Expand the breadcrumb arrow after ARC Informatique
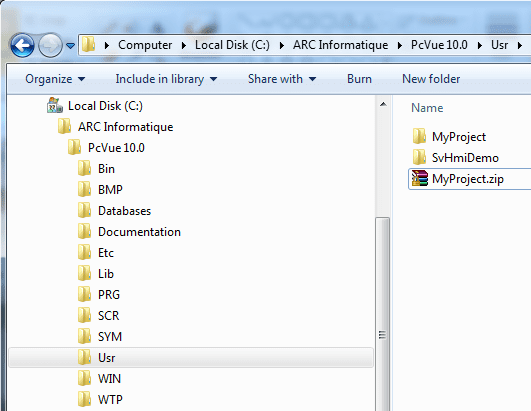The image size is (531, 411). point(400,45)
